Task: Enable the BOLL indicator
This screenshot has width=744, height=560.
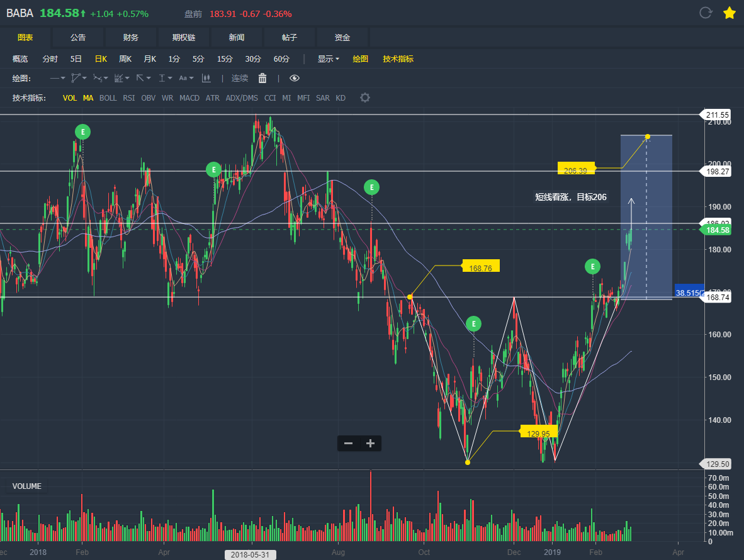Action: click(108, 98)
